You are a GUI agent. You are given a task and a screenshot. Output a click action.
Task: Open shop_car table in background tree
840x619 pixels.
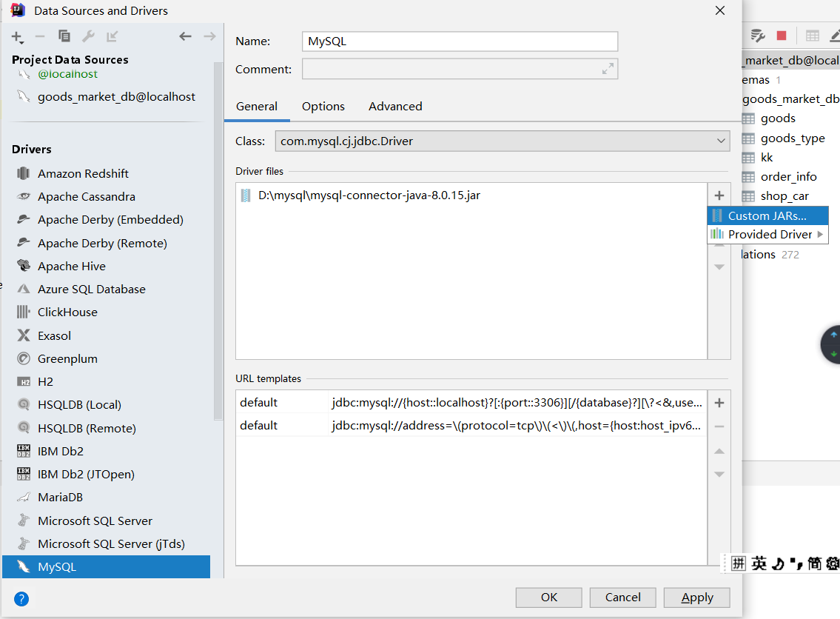(x=784, y=196)
